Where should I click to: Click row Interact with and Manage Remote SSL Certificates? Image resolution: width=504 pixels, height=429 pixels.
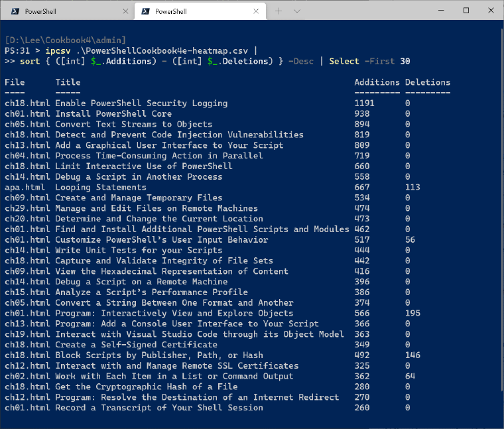click(227, 366)
